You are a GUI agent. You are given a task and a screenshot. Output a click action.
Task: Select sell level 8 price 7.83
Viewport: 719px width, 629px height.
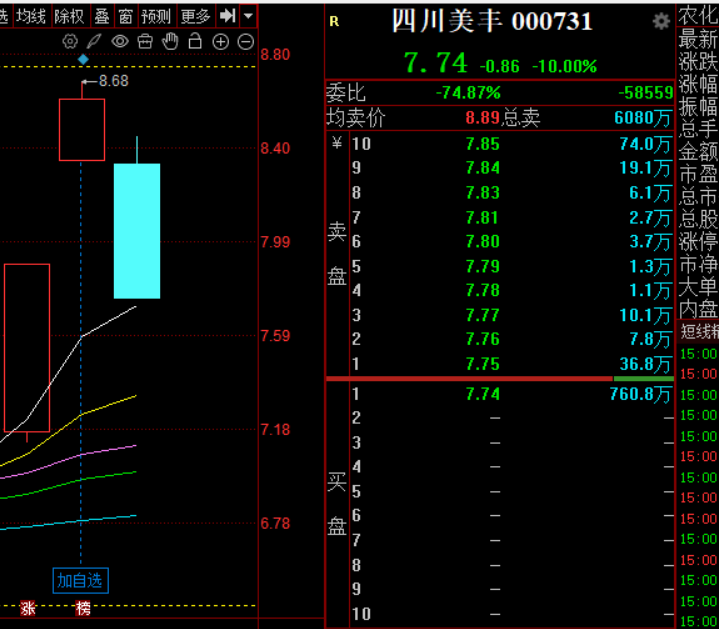coord(482,193)
